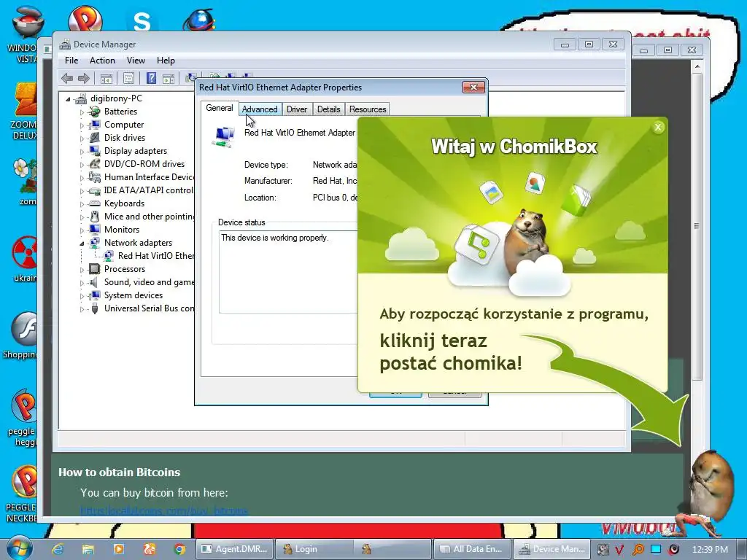Launch Google Chrome from the taskbar
747x560 pixels.
click(x=179, y=549)
